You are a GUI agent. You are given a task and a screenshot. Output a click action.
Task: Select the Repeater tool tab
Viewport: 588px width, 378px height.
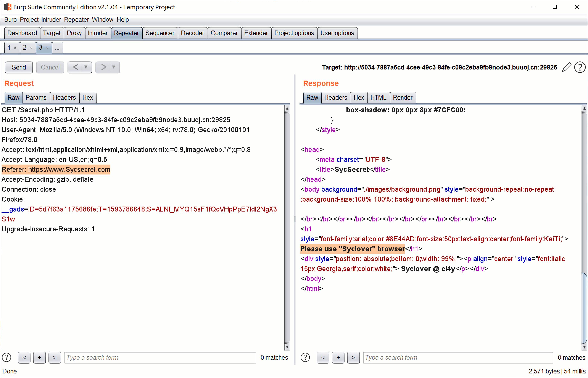(x=126, y=33)
